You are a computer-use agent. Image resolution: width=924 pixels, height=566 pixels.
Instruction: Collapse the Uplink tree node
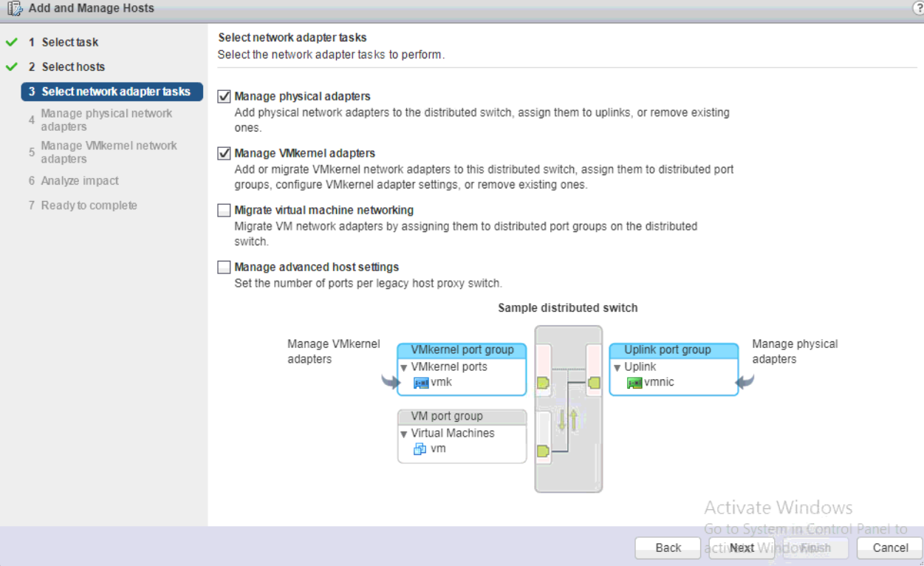tap(617, 367)
